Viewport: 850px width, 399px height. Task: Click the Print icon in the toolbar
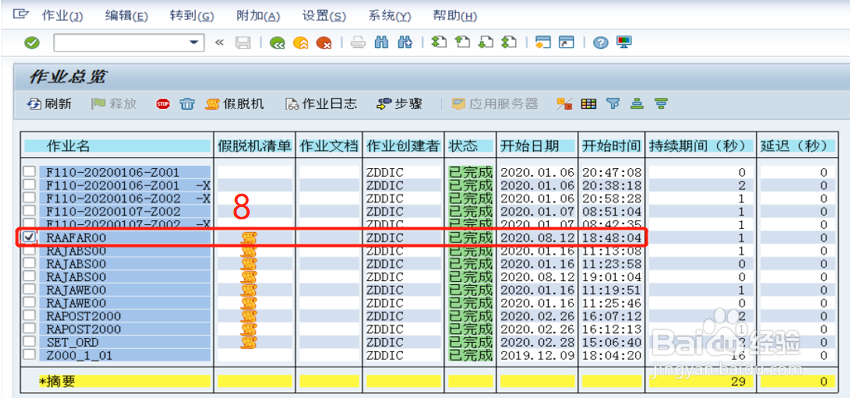[x=358, y=43]
